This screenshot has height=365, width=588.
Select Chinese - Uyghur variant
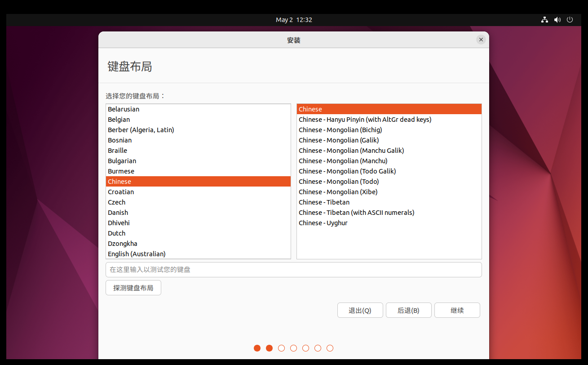pos(389,223)
